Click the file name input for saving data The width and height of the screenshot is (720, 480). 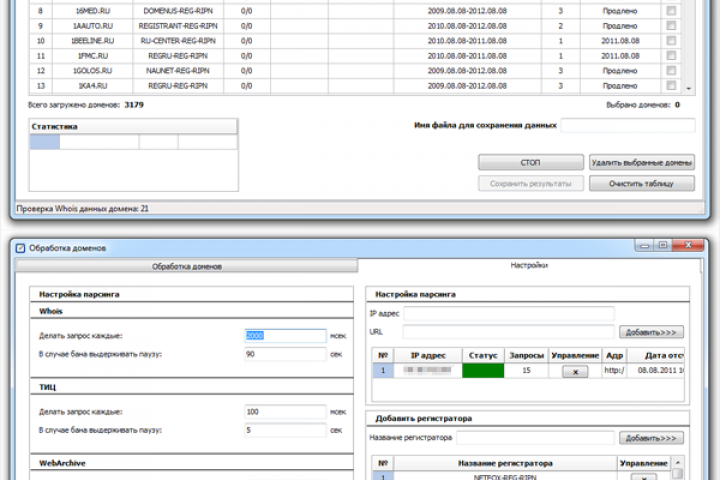tap(628, 125)
